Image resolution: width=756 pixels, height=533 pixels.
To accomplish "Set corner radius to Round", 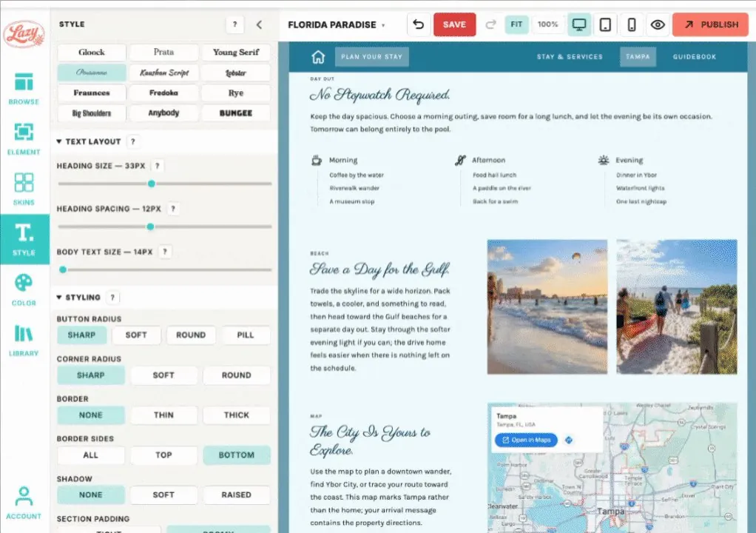I will (x=236, y=375).
